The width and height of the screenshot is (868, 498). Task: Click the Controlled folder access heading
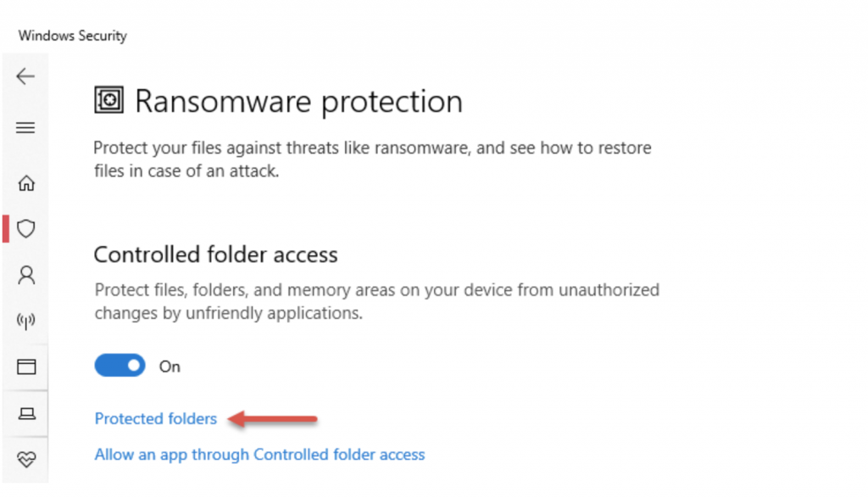[x=215, y=255]
